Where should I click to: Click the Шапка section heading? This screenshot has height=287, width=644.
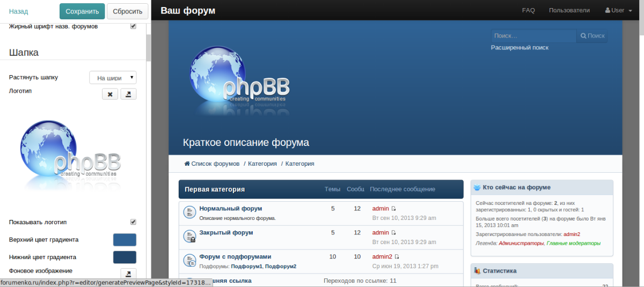pyautogui.click(x=24, y=53)
